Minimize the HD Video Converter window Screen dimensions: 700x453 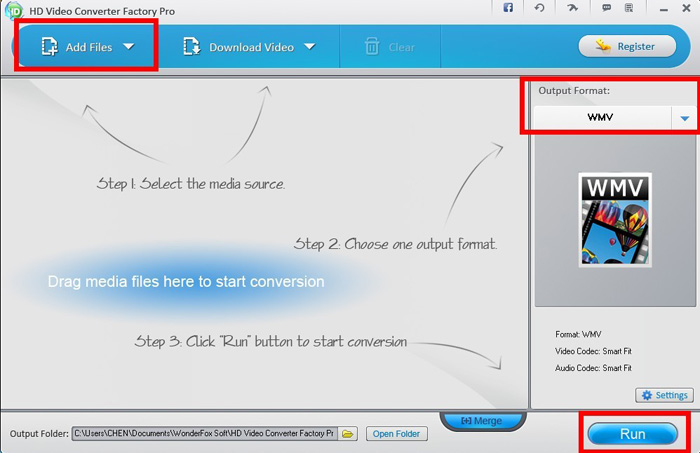pos(664,8)
